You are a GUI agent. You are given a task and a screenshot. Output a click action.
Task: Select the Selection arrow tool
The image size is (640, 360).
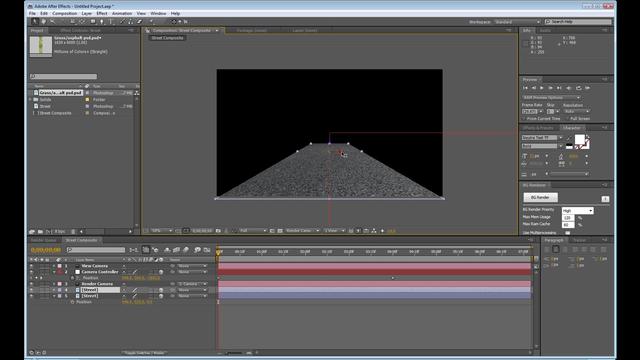[35, 22]
